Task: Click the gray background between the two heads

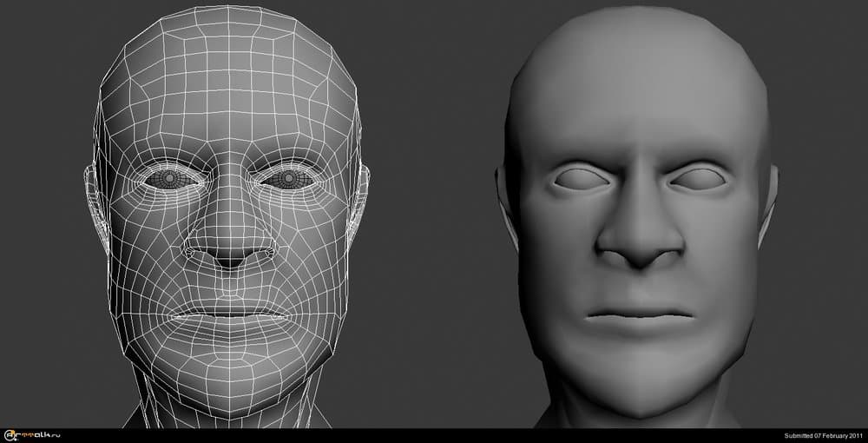Action: (434, 217)
